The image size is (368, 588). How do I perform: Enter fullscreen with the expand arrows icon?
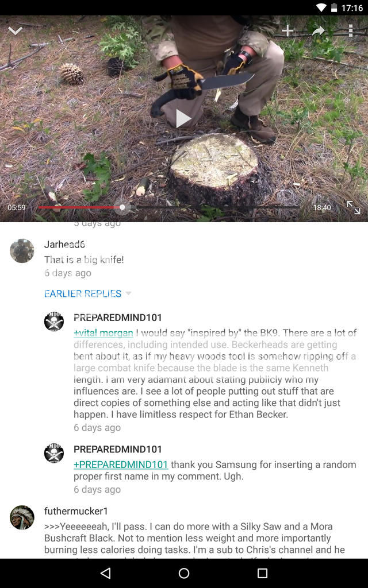pos(354,207)
